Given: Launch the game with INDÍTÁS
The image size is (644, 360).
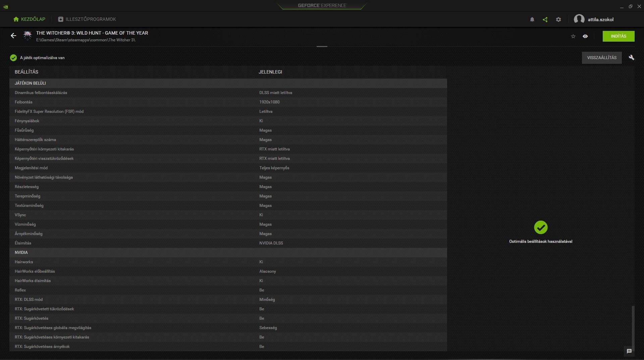Looking at the screenshot, I should [x=618, y=36].
